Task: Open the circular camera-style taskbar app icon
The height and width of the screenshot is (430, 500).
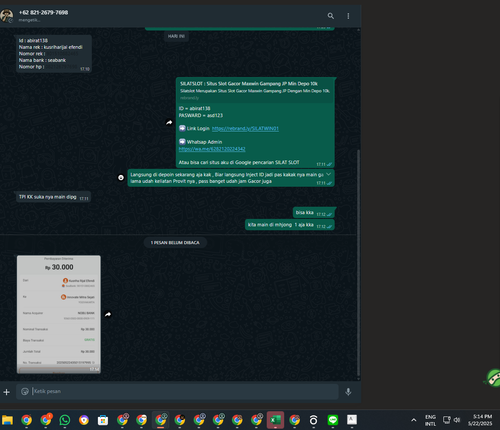Action: coord(313,420)
